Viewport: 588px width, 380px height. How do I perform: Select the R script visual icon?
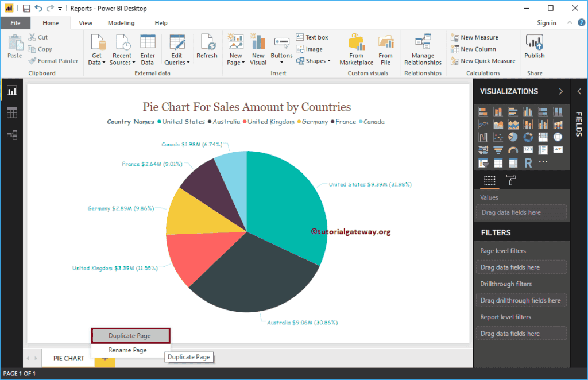528,162
